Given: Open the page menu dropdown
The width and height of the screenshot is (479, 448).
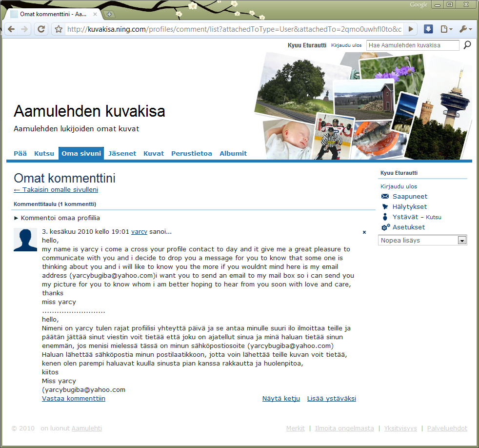Looking at the screenshot, I should pyautogui.click(x=446, y=29).
